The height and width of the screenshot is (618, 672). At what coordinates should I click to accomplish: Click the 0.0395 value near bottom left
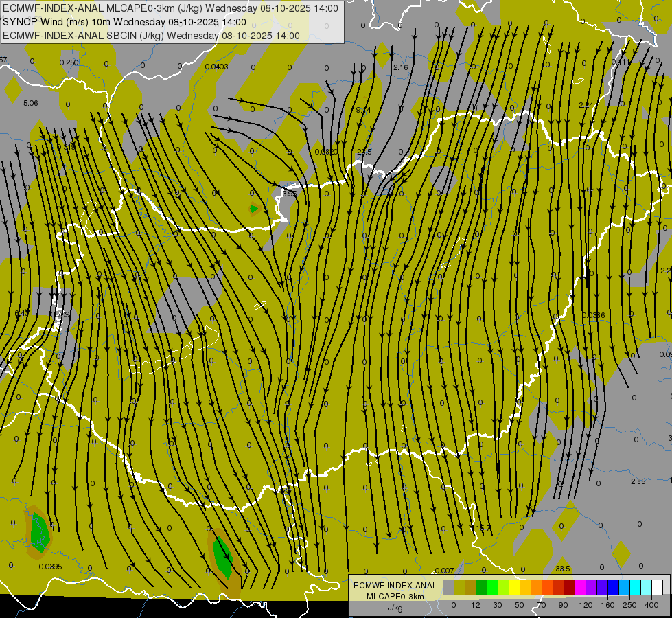coord(50,566)
